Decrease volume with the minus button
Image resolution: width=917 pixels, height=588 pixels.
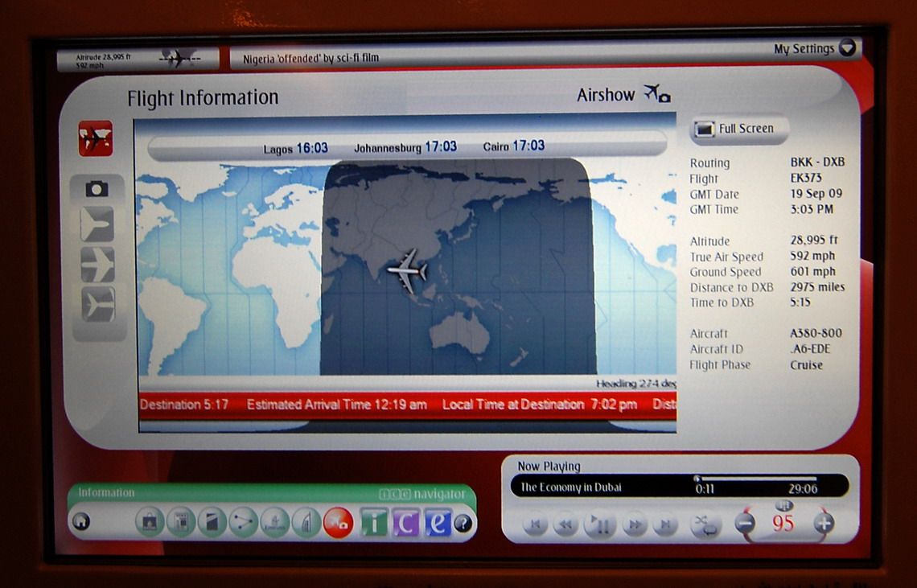pyautogui.click(x=745, y=524)
